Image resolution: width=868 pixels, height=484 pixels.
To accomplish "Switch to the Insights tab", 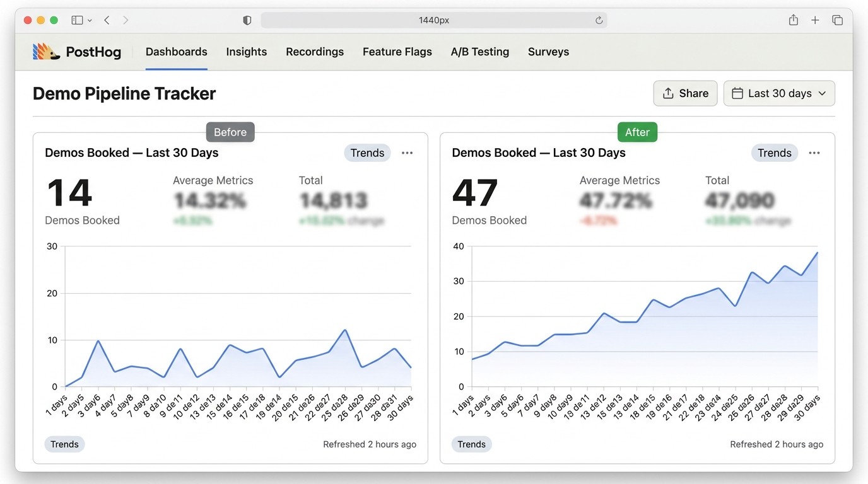I will [246, 52].
